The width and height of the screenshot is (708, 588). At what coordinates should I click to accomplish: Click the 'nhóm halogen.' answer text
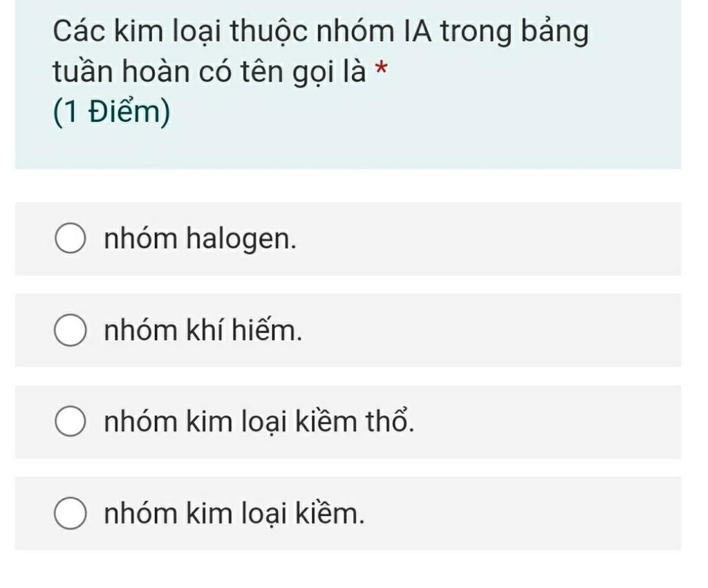(200, 239)
